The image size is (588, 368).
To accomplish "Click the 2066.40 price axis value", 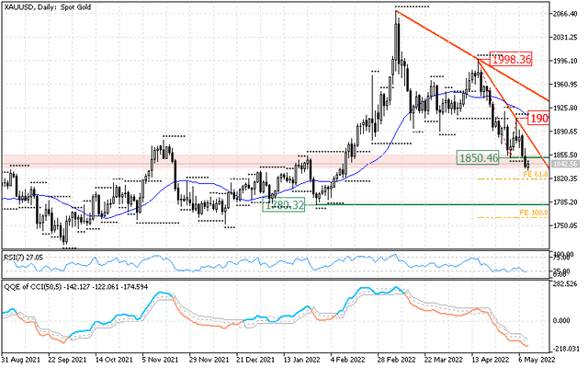I will (565, 14).
